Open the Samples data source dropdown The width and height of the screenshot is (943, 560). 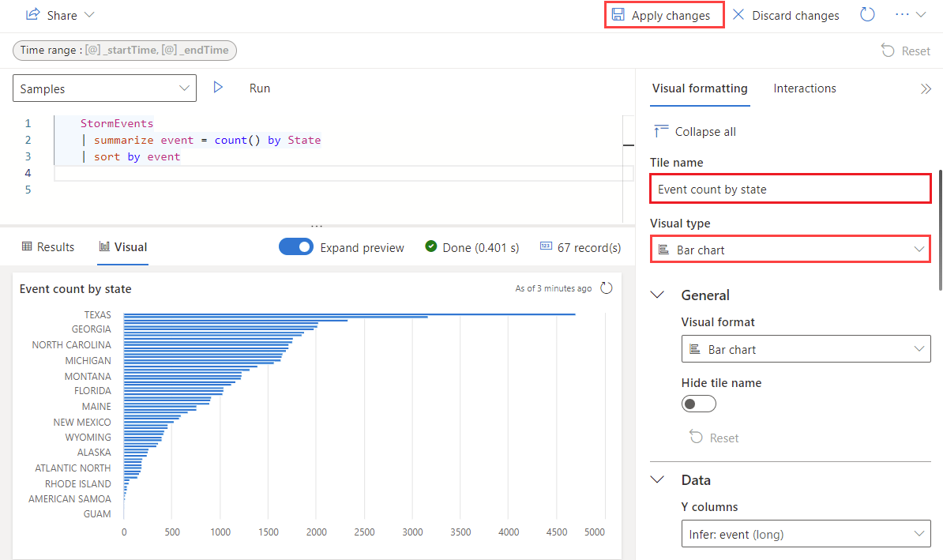pos(104,88)
